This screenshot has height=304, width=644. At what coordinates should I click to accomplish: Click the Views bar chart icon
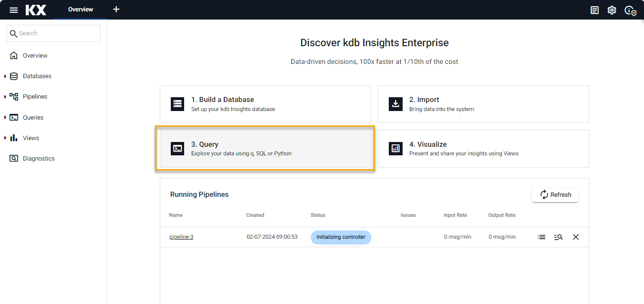tap(14, 138)
